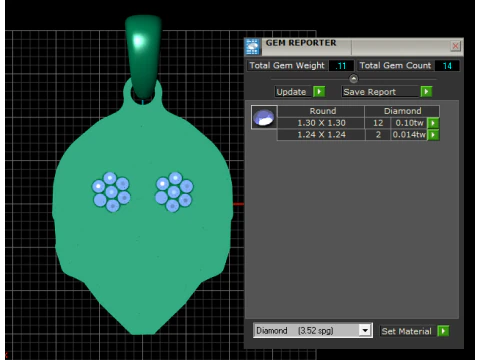The width and height of the screenshot is (480, 360).
Task: Click the Total Gem Count label
Action: point(395,65)
